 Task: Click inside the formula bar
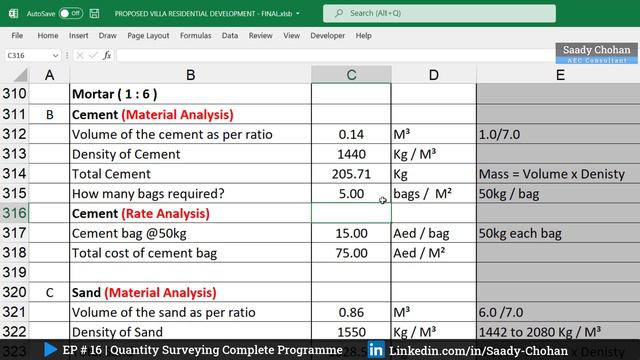[335, 56]
